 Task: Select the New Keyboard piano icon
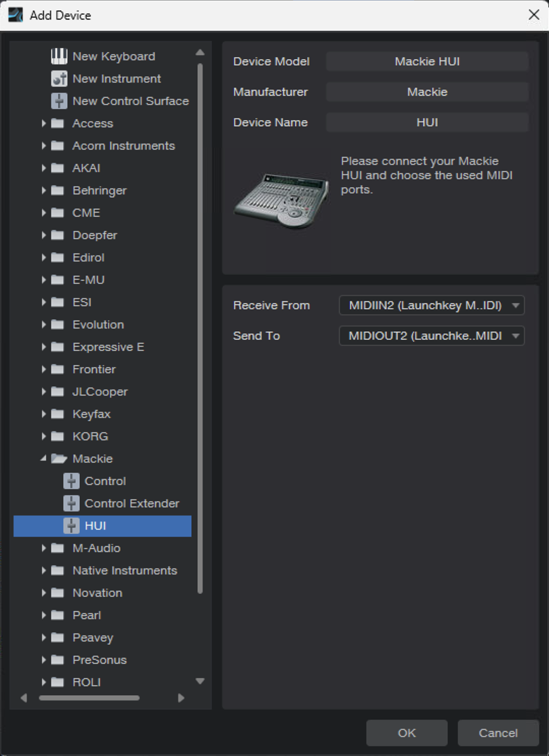point(59,56)
